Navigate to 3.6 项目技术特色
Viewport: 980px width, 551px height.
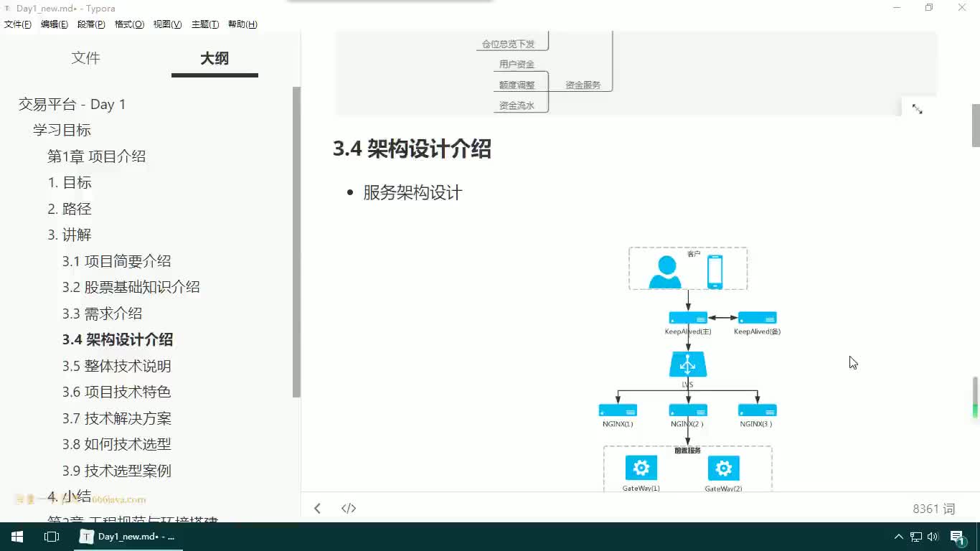(116, 392)
